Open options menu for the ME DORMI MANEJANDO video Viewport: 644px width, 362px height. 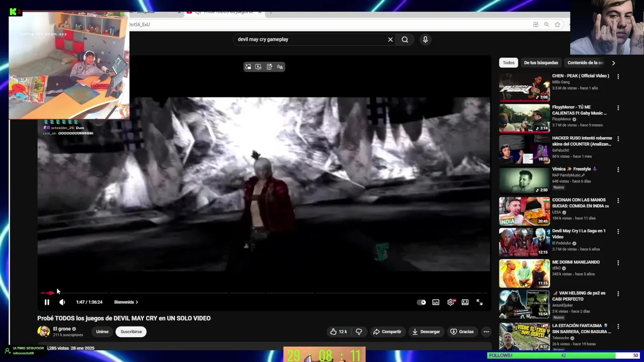[x=618, y=262]
